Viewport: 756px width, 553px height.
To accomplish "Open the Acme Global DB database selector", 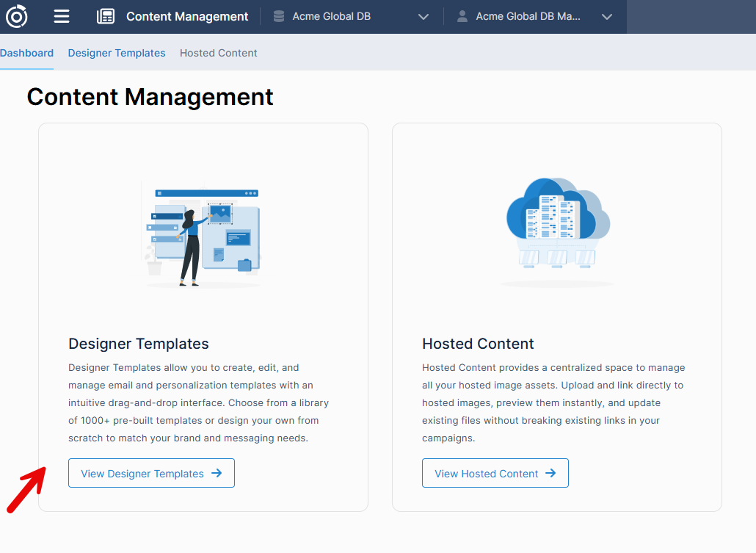I will 332,16.
